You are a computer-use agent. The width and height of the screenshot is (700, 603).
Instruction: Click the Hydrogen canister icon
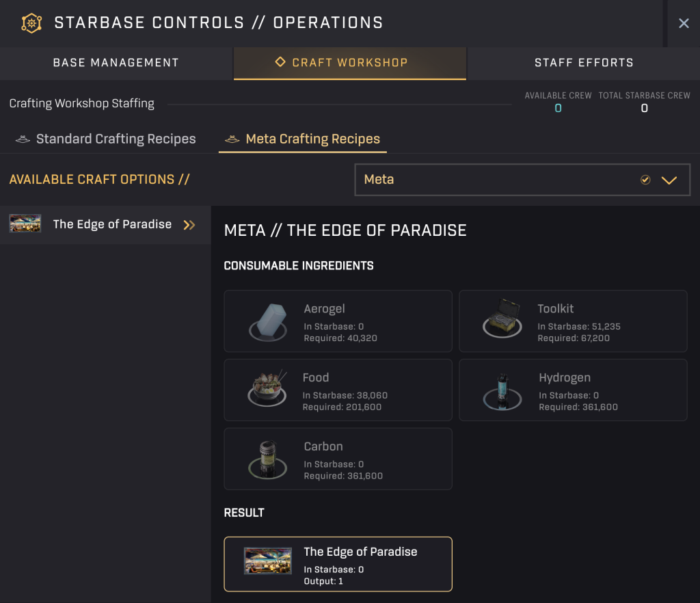[502, 390]
